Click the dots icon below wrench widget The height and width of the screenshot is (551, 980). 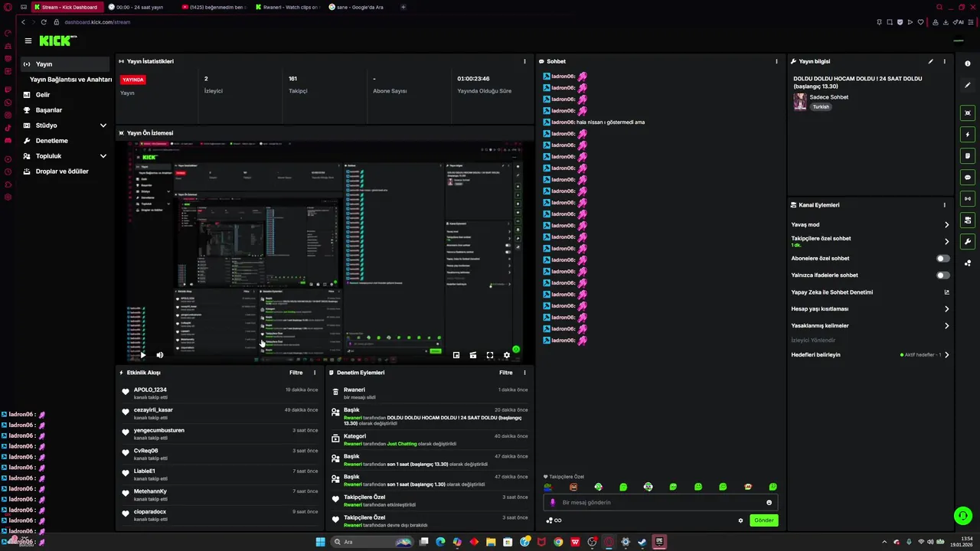click(x=968, y=262)
